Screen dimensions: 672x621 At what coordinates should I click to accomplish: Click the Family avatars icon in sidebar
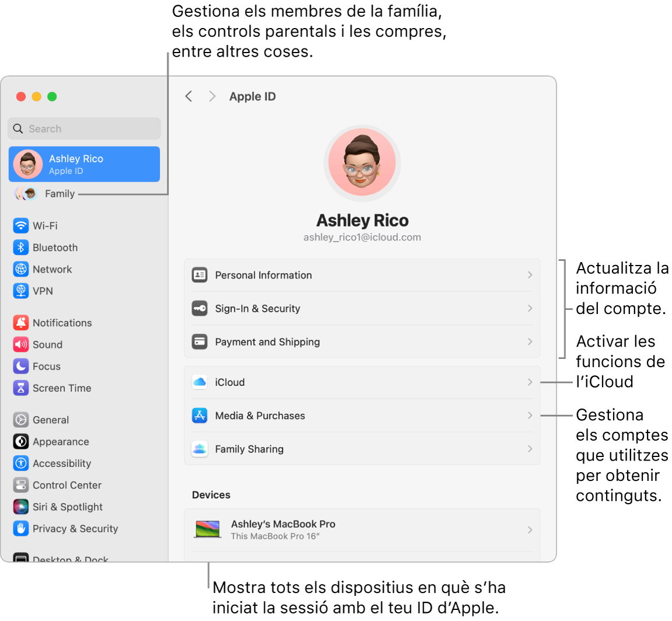click(26, 194)
